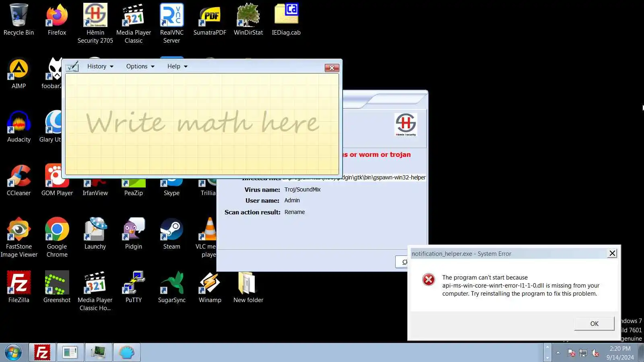Screen dimensions: 644x362
Task: Click the user name value Admin
Action: click(292, 200)
